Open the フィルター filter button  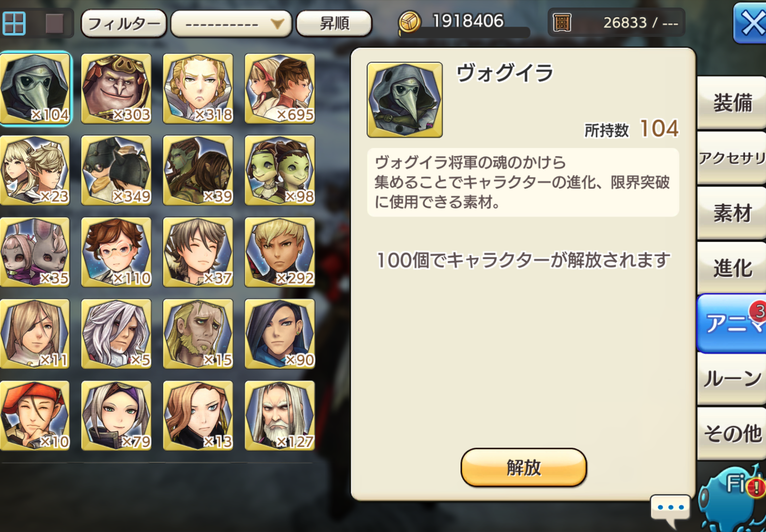[x=124, y=23]
